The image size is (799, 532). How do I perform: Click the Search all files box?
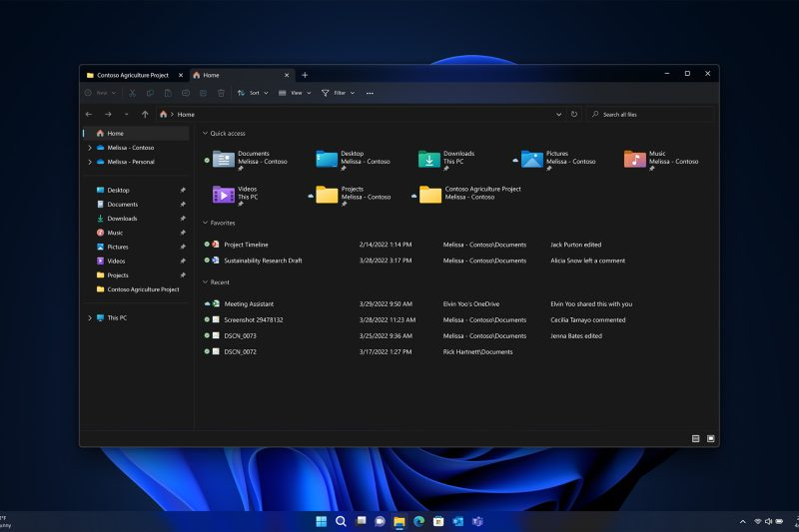(x=649, y=115)
